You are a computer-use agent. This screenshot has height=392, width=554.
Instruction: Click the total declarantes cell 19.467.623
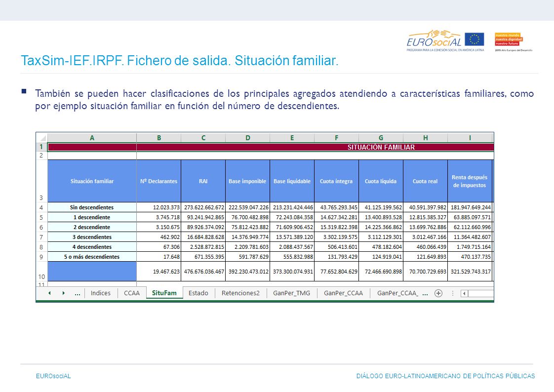tap(159, 271)
